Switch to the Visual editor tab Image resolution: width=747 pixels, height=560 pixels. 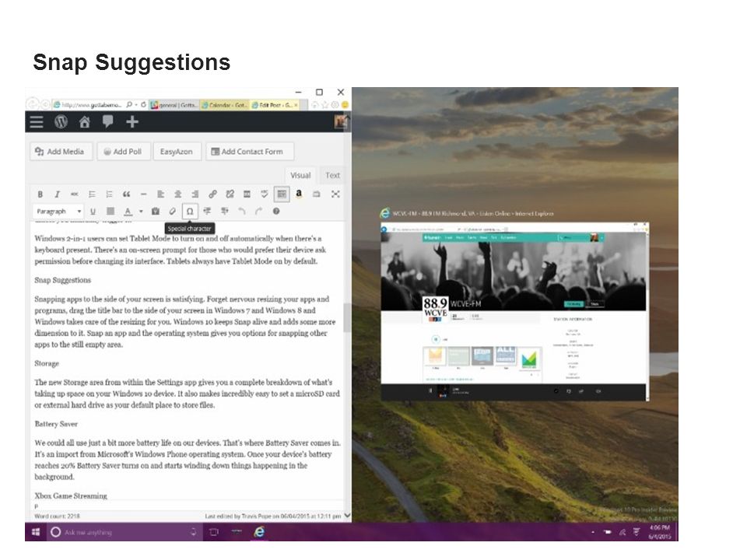tap(300, 175)
